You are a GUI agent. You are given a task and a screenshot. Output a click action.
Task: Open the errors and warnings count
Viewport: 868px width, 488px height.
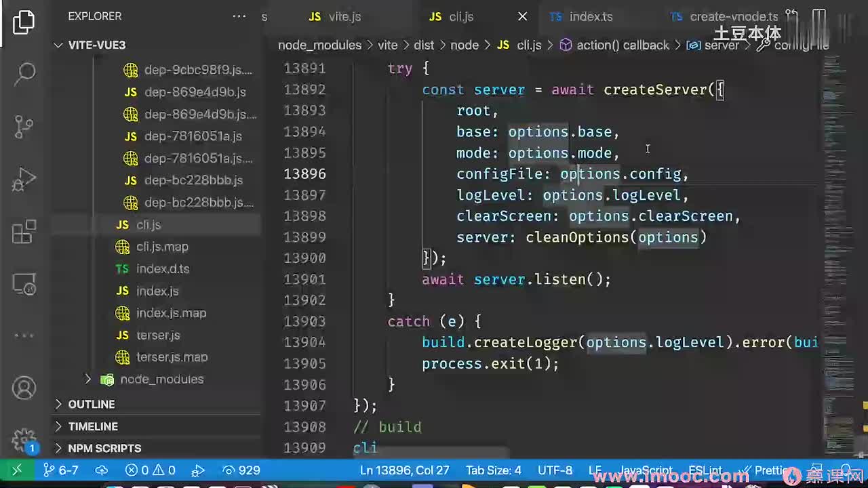151,470
